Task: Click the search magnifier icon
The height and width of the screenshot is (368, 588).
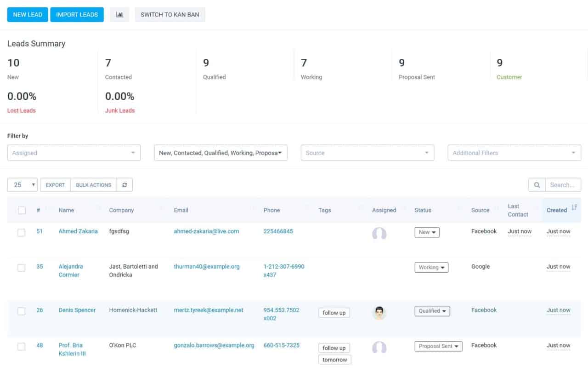Action: tap(537, 185)
